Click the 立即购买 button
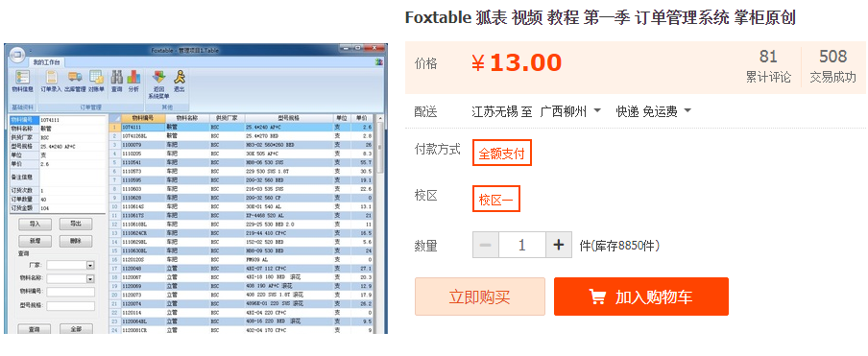This screenshot has width=868, height=356. pyautogui.click(x=480, y=297)
